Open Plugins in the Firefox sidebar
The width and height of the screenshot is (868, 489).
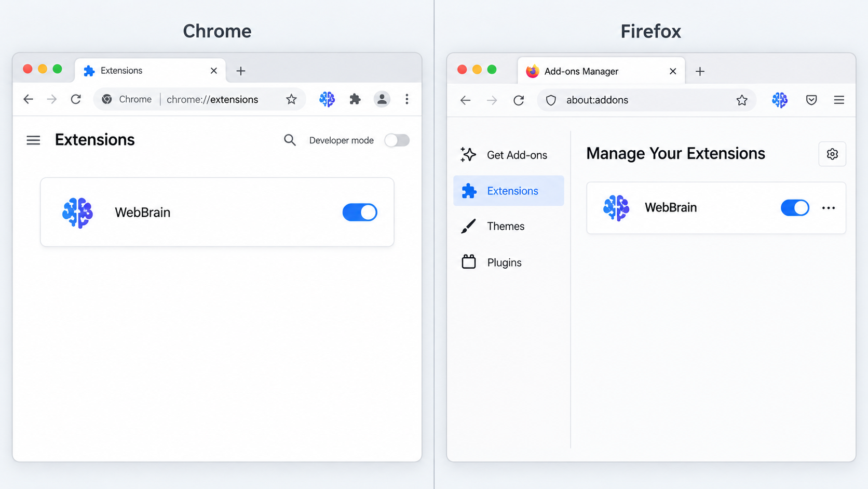tap(509, 262)
